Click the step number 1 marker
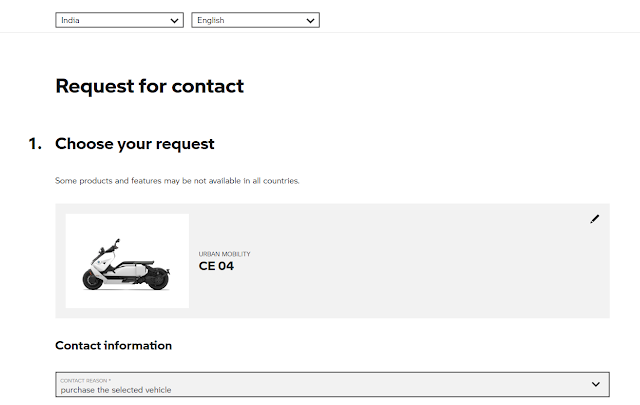640x405 pixels. coord(35,144)
